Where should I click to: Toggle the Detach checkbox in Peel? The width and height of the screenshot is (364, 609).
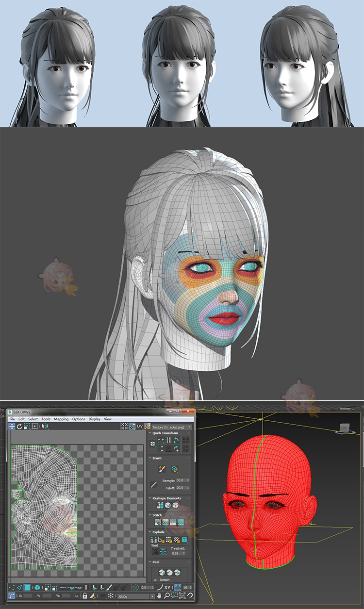coord(155,580)
